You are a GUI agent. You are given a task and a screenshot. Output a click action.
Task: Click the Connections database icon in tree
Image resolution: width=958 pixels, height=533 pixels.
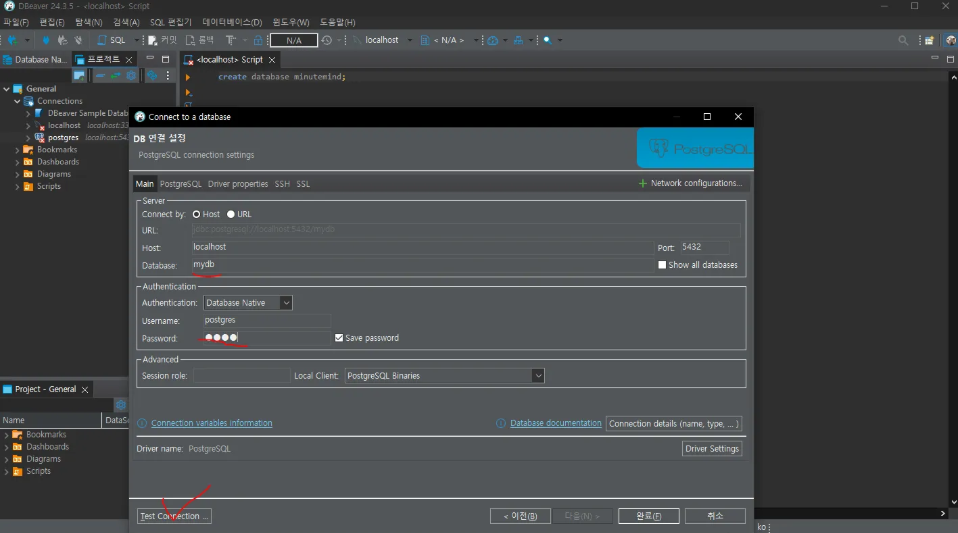pos(29,101)
